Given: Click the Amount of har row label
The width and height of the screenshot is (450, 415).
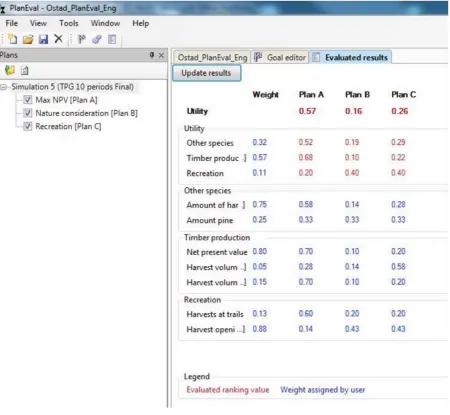Looking at the screenshot, I should (216, 205).
